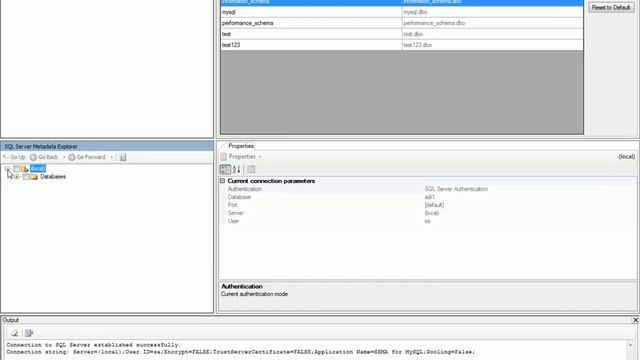Click the icon right of Go Forward

123,157
